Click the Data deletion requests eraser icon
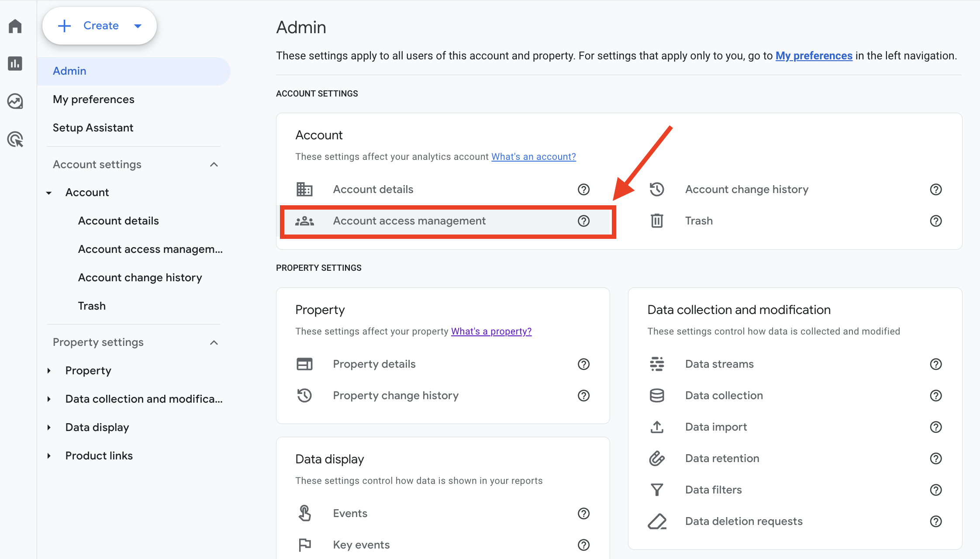Image resolution: width=980 pixels, height=559 pixels. click(657, 521)
